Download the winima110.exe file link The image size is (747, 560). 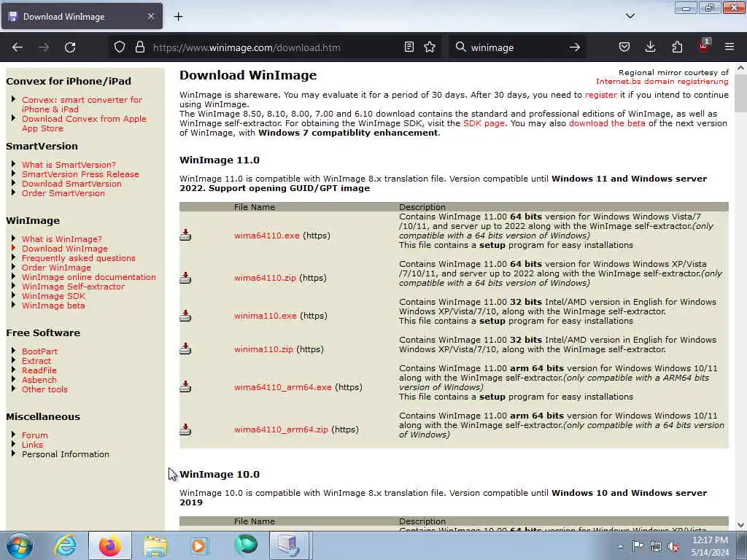click(x=266, y=316)
